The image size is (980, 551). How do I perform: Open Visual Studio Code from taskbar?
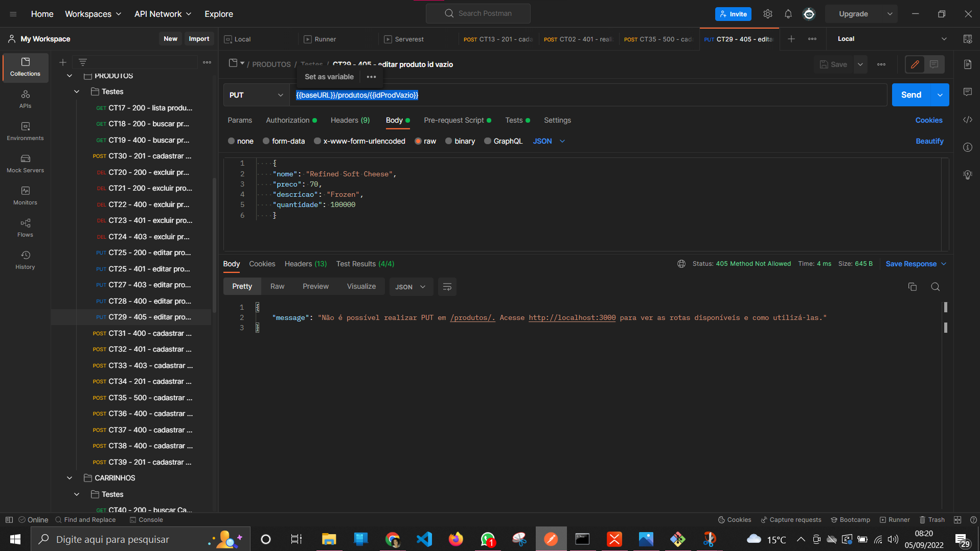click(x=424, y=539)
